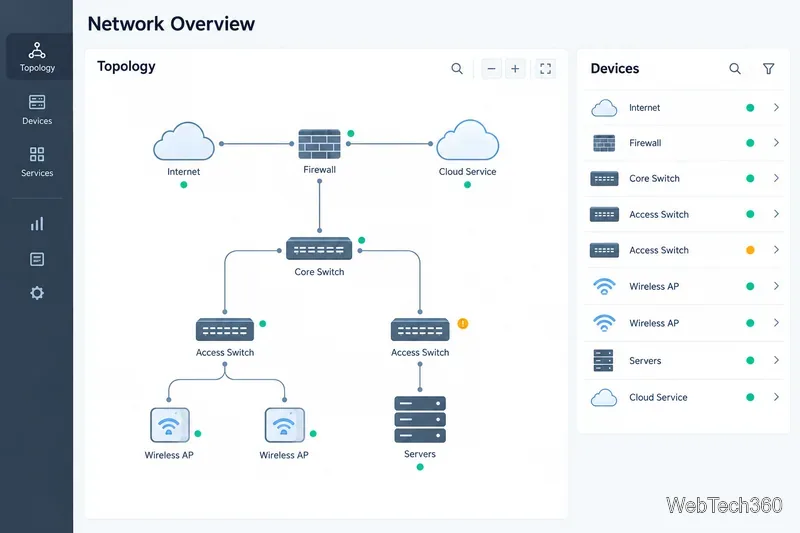Click the Servers rack icon in Devices list
The height and width of the screenshot is (533, 800).
pos(604,360)
